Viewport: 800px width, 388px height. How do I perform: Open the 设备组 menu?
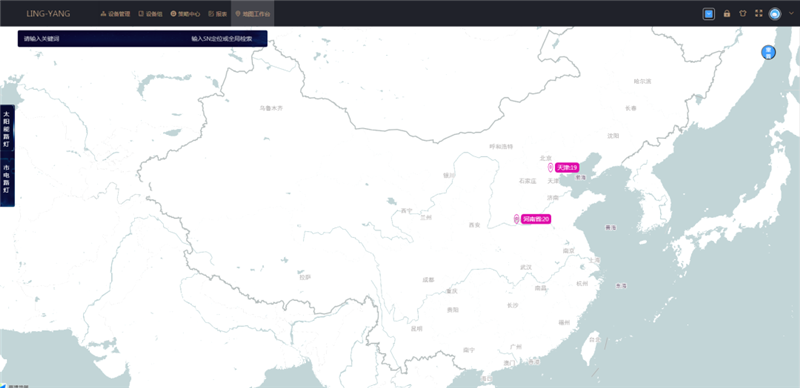click(151, 14)
